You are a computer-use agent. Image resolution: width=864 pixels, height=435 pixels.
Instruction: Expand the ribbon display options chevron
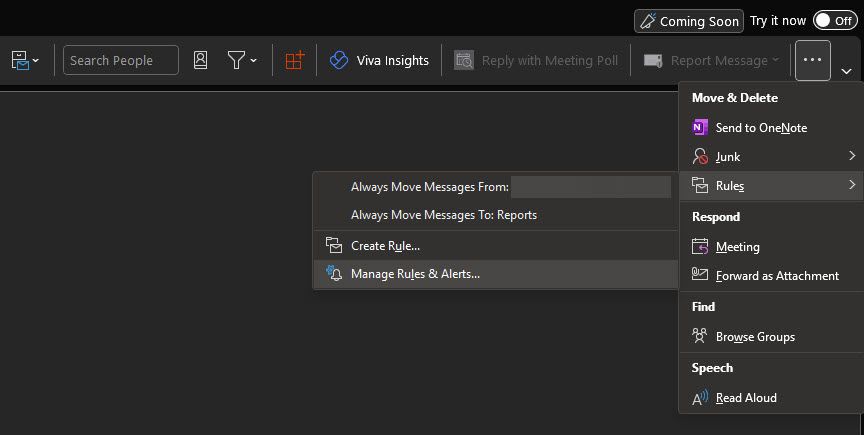coord(847,71)
